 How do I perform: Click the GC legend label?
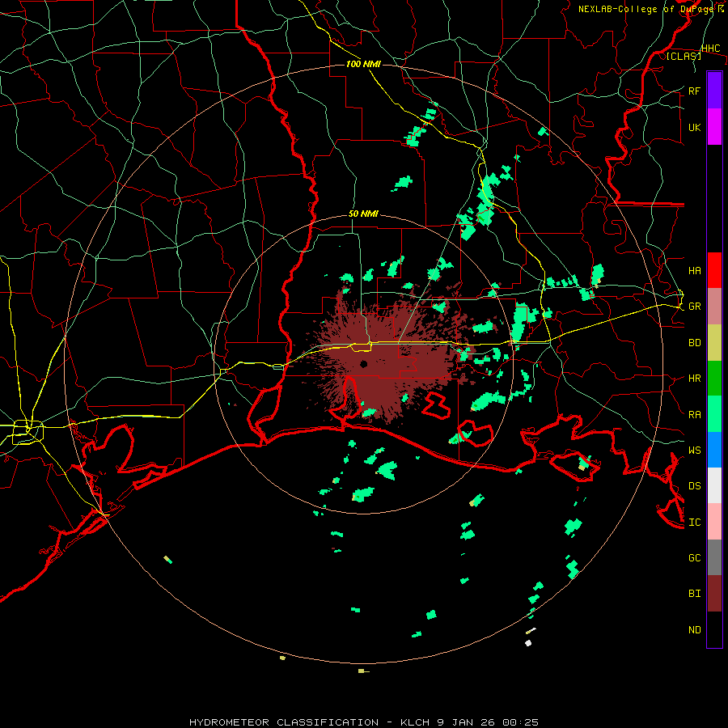pos(694,557)
